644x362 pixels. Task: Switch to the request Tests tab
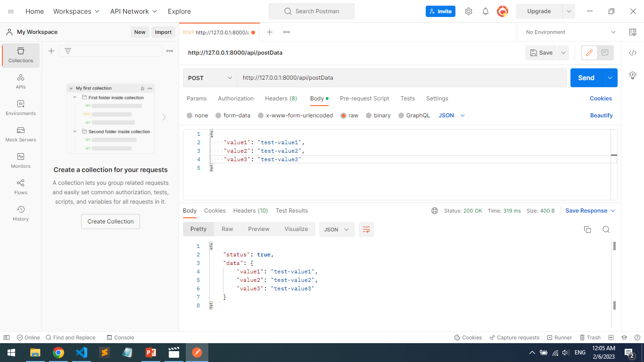[408, 99]
